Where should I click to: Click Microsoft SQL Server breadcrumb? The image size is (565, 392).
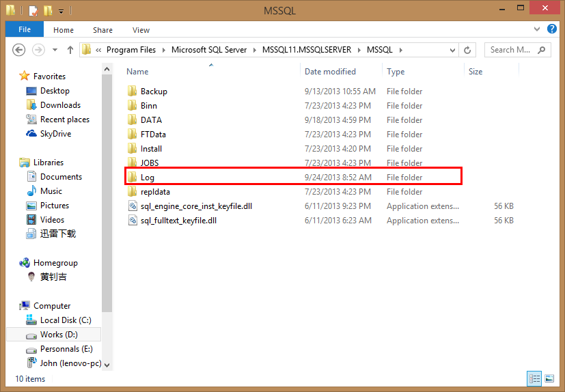click(209, 50)
